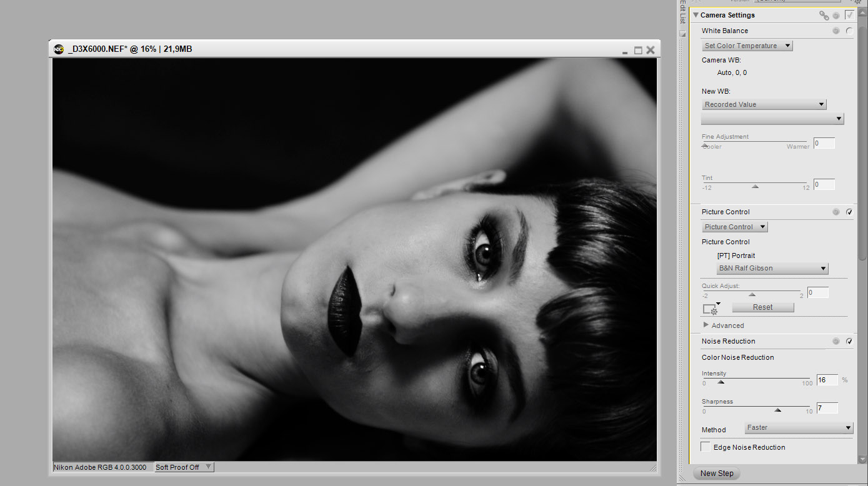Click the Fine Adjustment value field
Screen dimensions: 868x486
pos(824,144)
